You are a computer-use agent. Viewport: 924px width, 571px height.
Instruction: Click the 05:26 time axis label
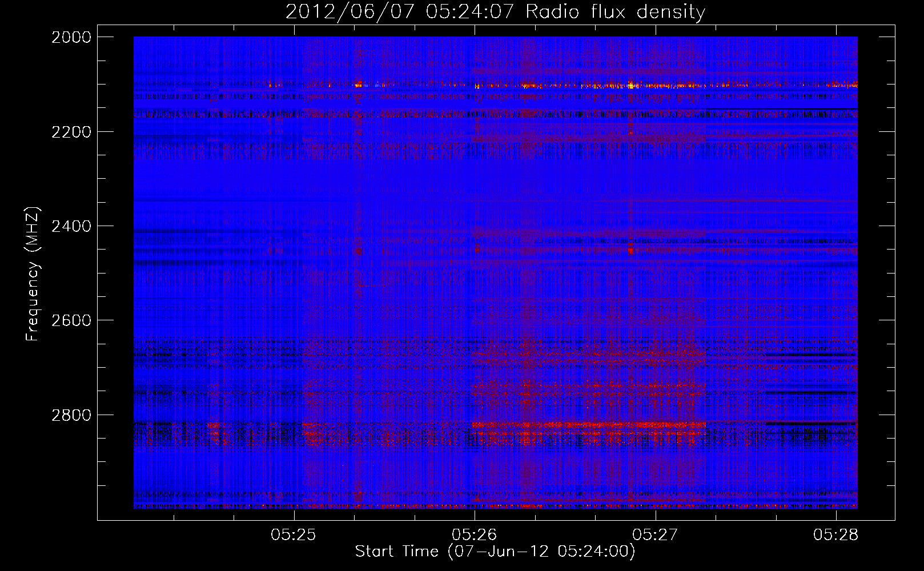(x=474, y=534)
